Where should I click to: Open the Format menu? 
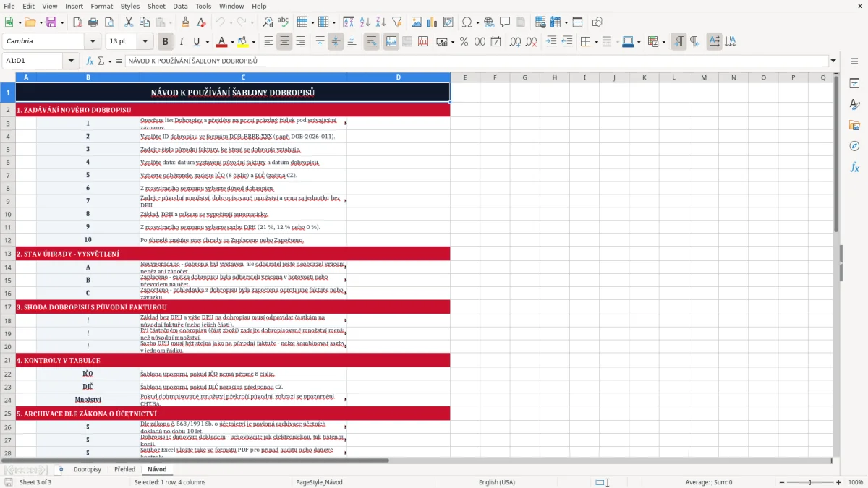pos(101,6)
